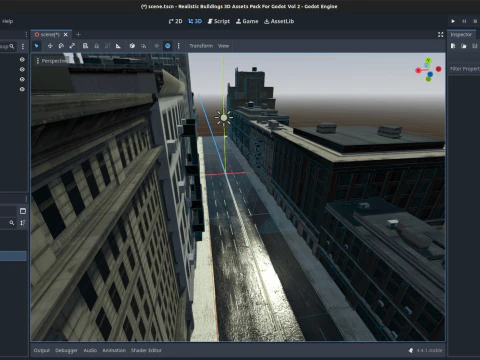The height and width of the screenshot is (360, 480).
Task: Toggle bottom node visibility eye
Action: click(x=22, y=89)
